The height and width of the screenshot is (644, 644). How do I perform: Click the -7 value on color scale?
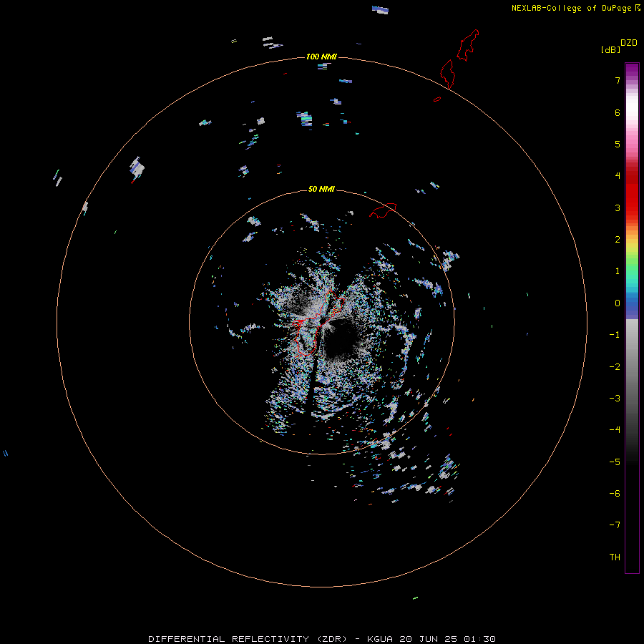pyautogui.click(x=615, y=525)
